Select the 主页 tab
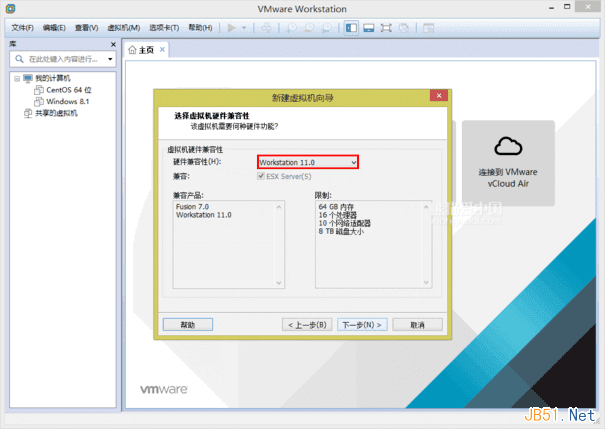The width and height of the screenshot is (605, 429). 146,50
